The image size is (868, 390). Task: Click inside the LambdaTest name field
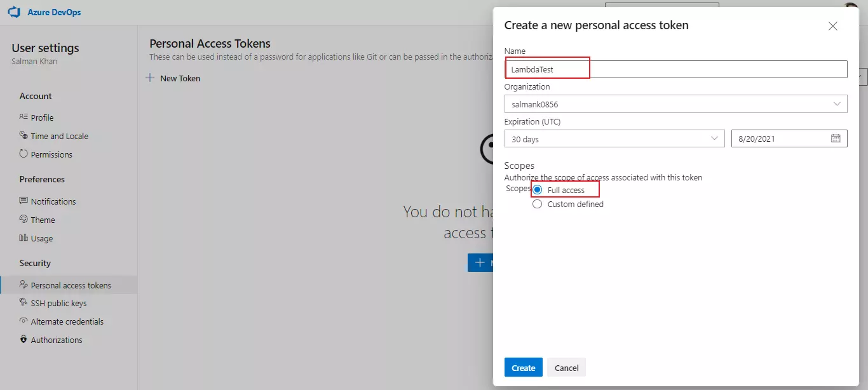pyautogui.click(x=546, y=68)
